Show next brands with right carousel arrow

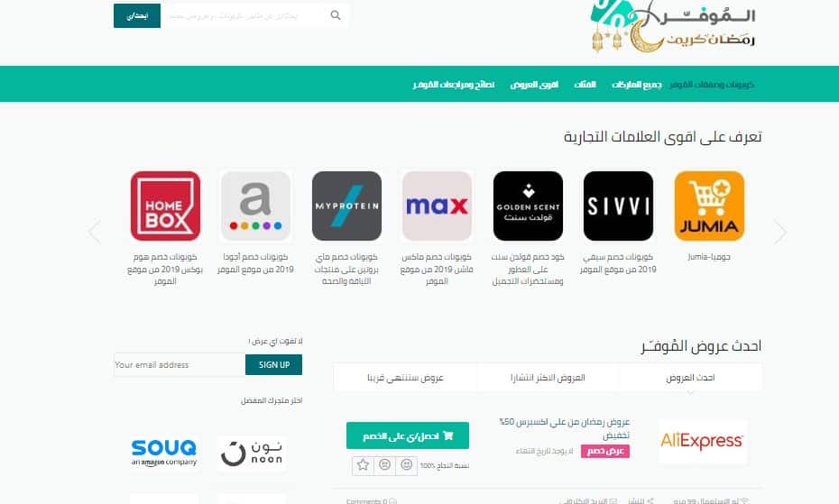(780, 233)
